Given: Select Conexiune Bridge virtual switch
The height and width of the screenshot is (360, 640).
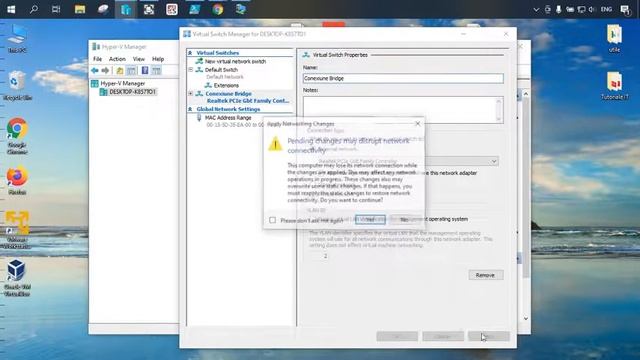Looking at the screenshot, I should point(229,93).
